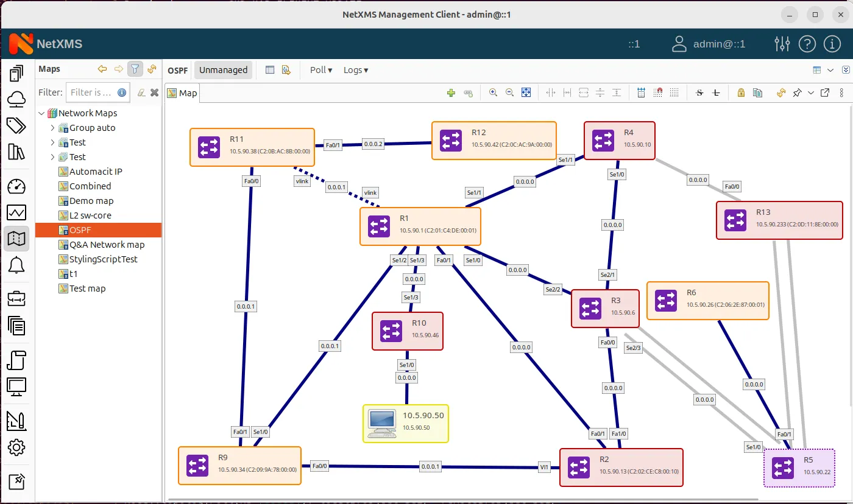Click the fit map to screen icon
Screen dimensions: 853x504
(x=526, y=93)
